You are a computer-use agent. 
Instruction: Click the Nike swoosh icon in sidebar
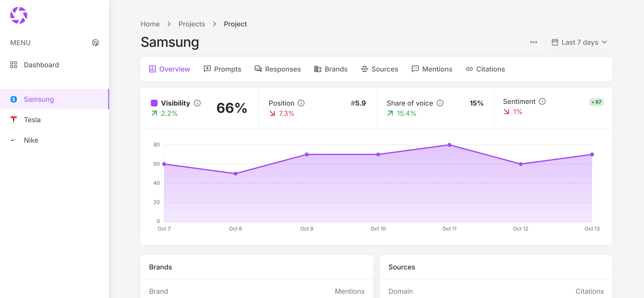[x=13, y=140]
